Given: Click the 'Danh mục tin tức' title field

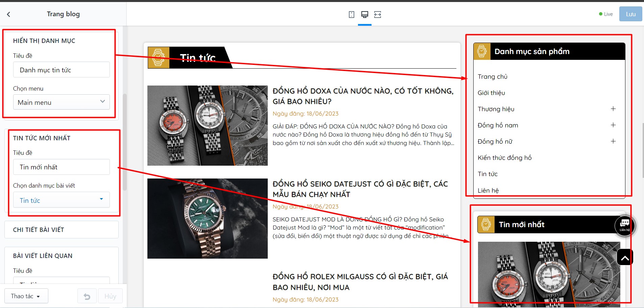Looking at the screenshot, I should 62,70.
